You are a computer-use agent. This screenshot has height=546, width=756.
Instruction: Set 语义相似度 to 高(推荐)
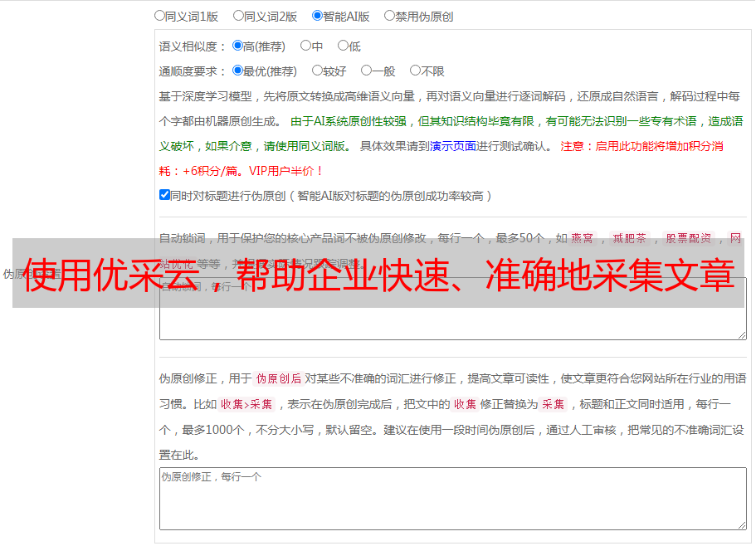point(237,46)
